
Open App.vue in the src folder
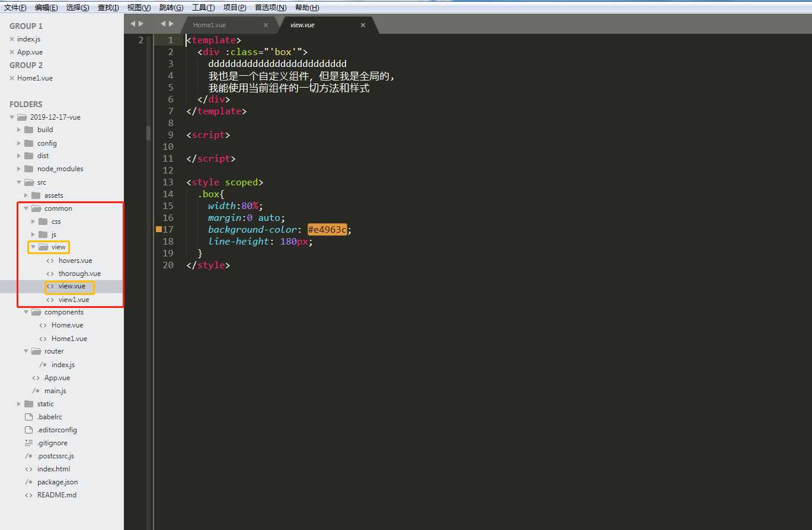[x=57, y=378]
